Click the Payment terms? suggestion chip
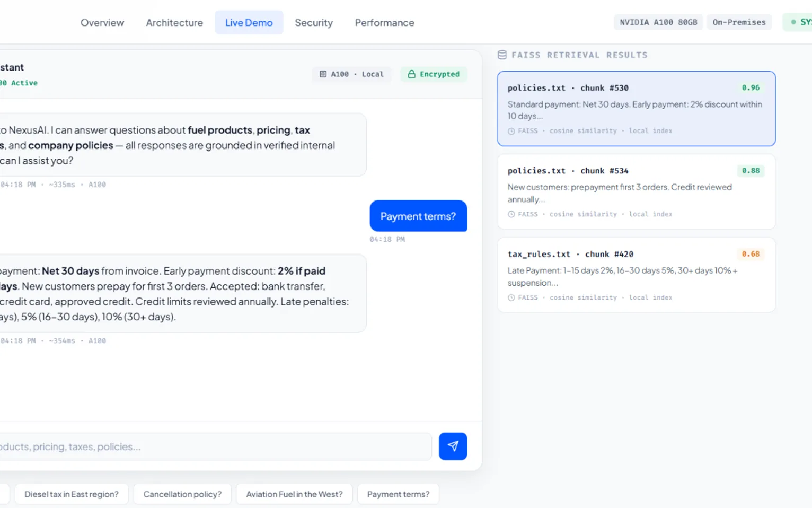This screenshot has width=812, height=508. pos(398,494)
